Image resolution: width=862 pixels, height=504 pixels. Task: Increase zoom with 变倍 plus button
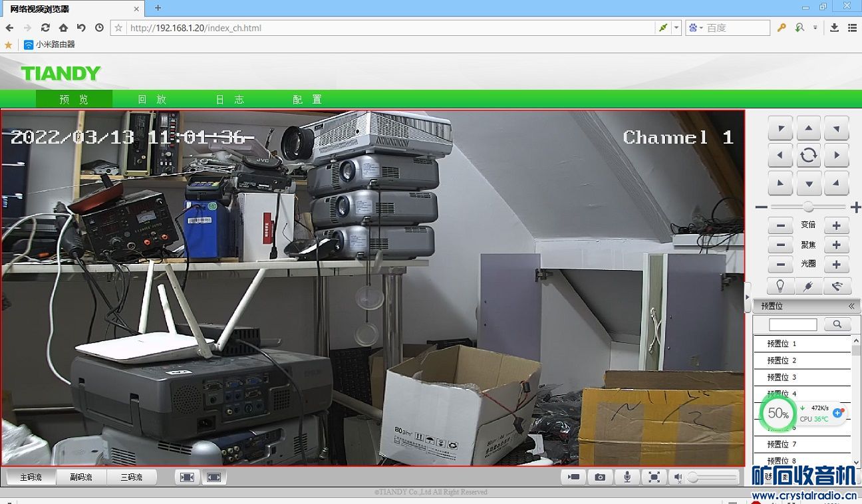[x=837, y=225]
